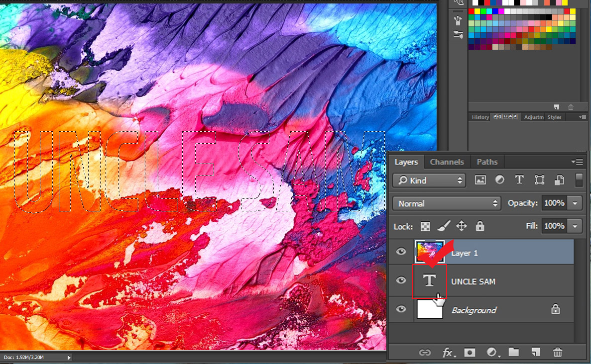Image resolution: width=591 pixels, height=364 pixels.
Task: Filter layers by smart objects icon
Action: point(559,180)
